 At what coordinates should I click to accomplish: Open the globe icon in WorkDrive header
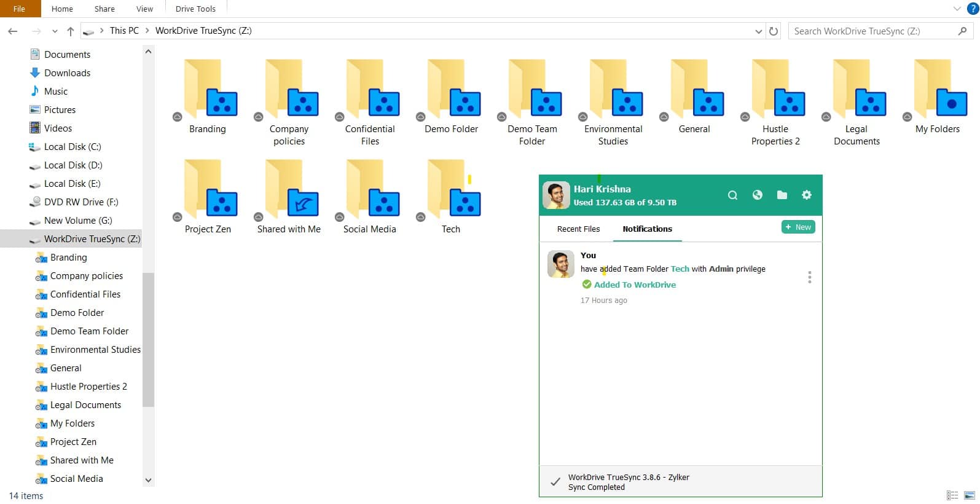click(x=757, y=195)
